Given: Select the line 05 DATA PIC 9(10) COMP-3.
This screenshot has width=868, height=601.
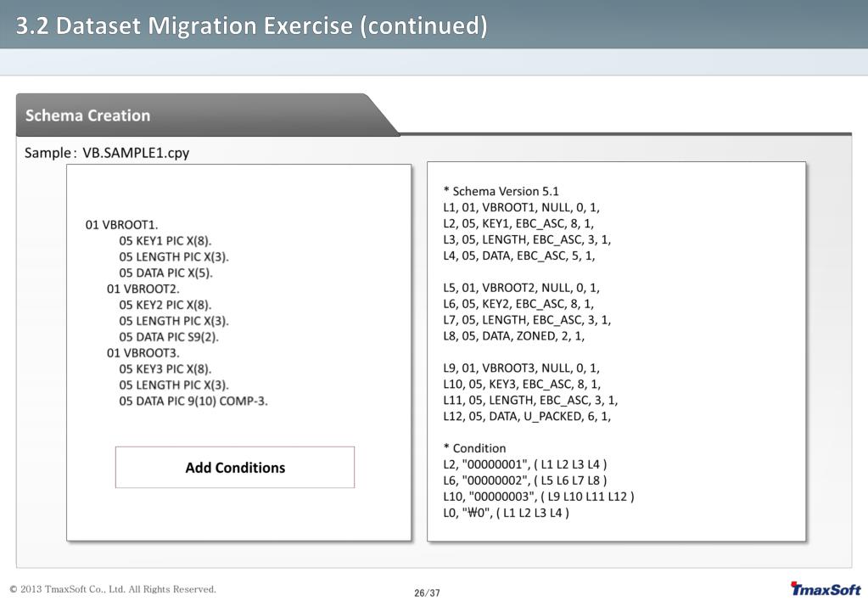Looking at the screenshot, I should click(x=193, y=402).
